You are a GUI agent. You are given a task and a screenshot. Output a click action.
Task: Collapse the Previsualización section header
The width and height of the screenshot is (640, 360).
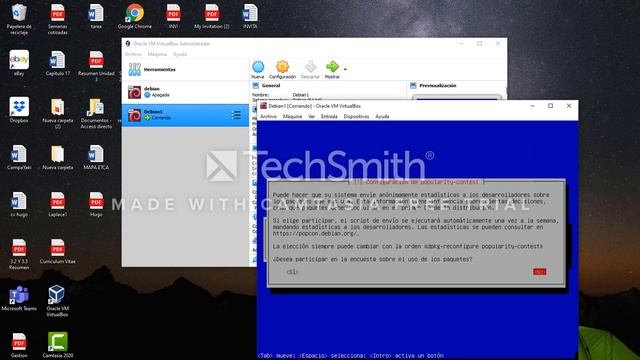[438, 86]
